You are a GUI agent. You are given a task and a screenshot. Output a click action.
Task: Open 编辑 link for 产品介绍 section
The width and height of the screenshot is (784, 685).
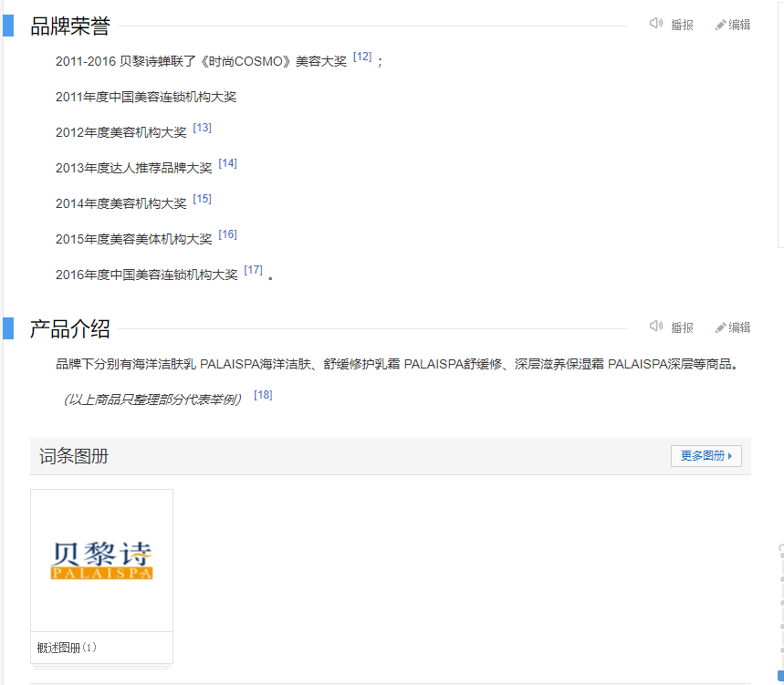[x=739, y=327]
